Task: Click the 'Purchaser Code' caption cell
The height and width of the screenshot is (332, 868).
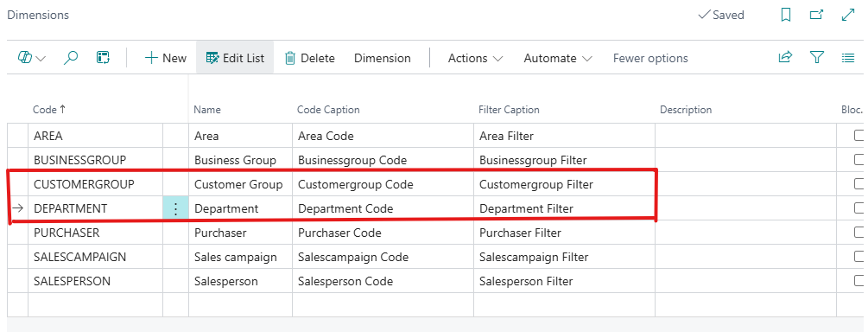Action: coord(383,233)
